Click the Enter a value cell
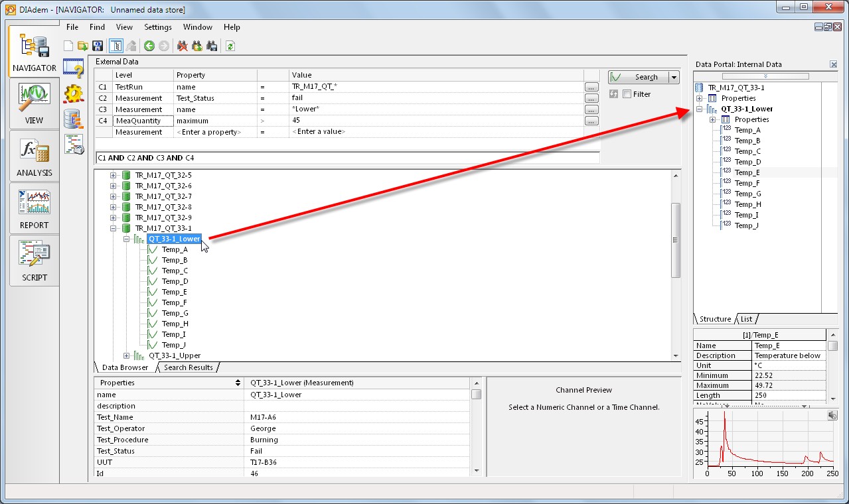This screenshot has height=504, width=849. (436, 132)
